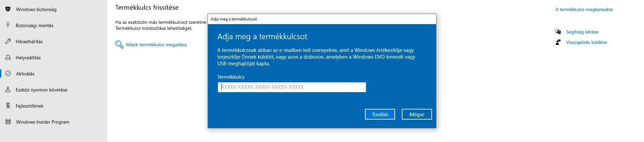The image size is (644, 142).
Task: Click the Hibaelhárítás wrench icon
Action: (8, 42)
